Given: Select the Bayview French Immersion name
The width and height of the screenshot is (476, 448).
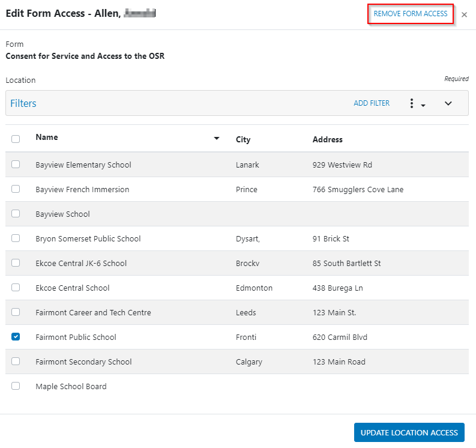Looking at the screenshot, I should coord(82,190).
